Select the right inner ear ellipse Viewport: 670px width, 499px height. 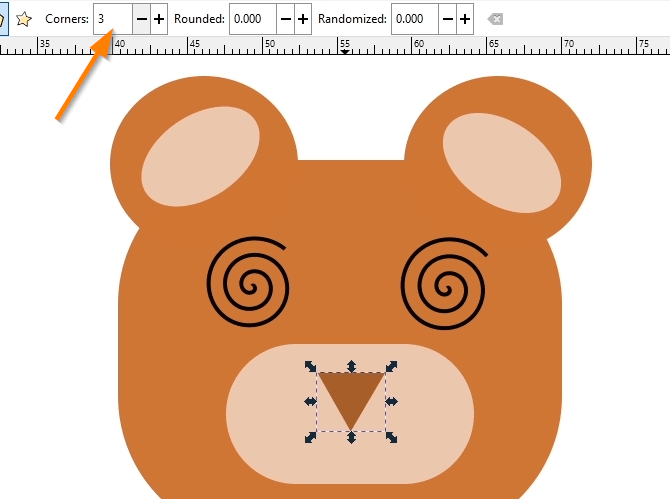(502, 163)
